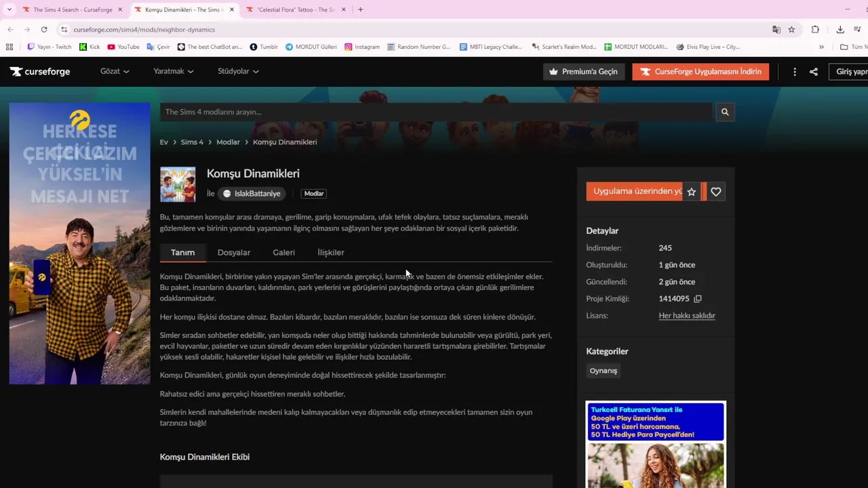Select the Dosyalar tab
The height and width of the screenshot is (488, 868).
(x=234, y=252)
